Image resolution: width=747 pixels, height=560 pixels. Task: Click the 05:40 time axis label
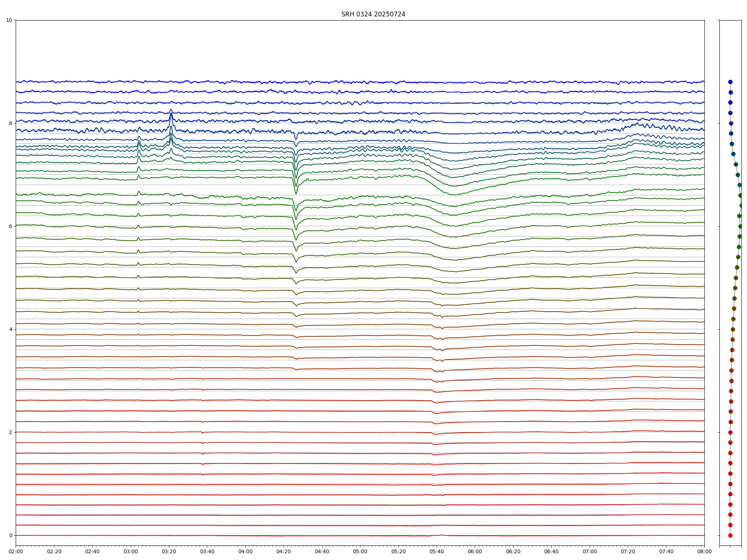pyautogui.click(x=437, y=551)
